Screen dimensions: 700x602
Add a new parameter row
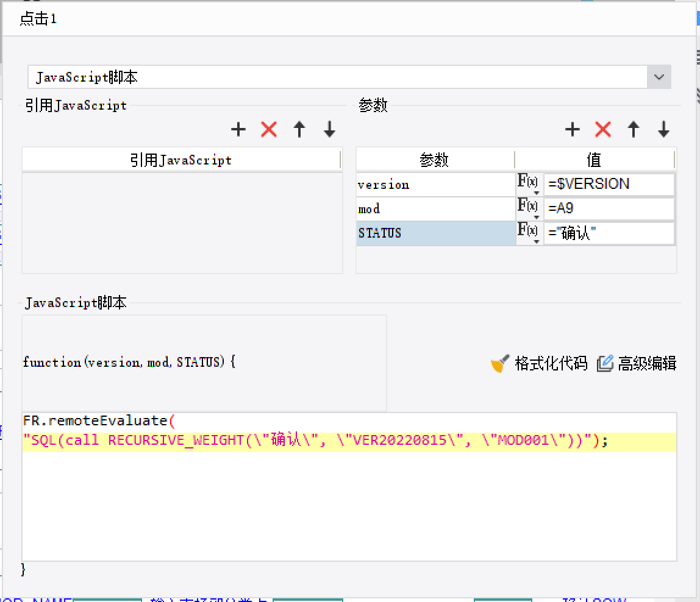(572, 129)
